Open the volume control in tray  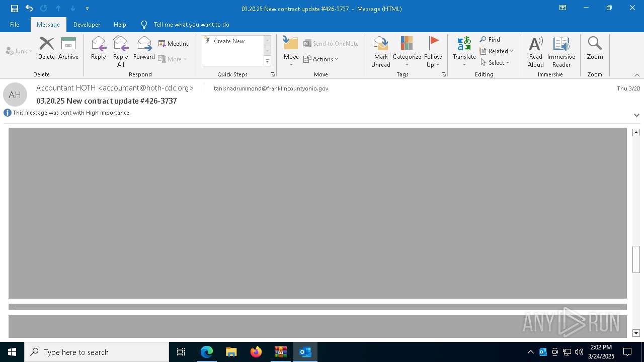[579, 352]
